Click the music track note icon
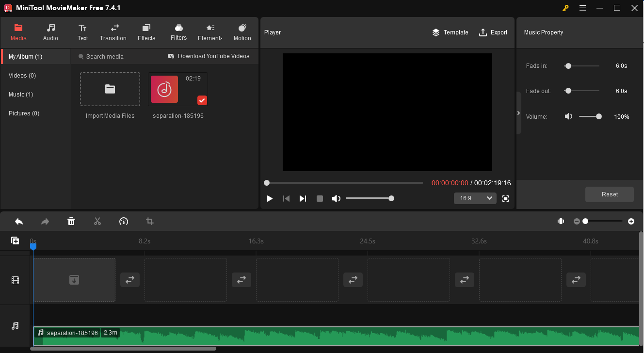 click(x=16, y=326)
